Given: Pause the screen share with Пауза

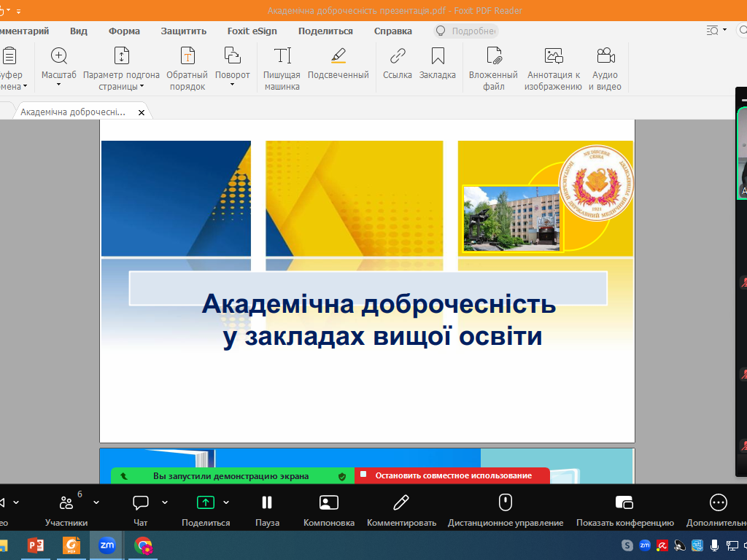Looking at the screenshot, I should [267, 508].
